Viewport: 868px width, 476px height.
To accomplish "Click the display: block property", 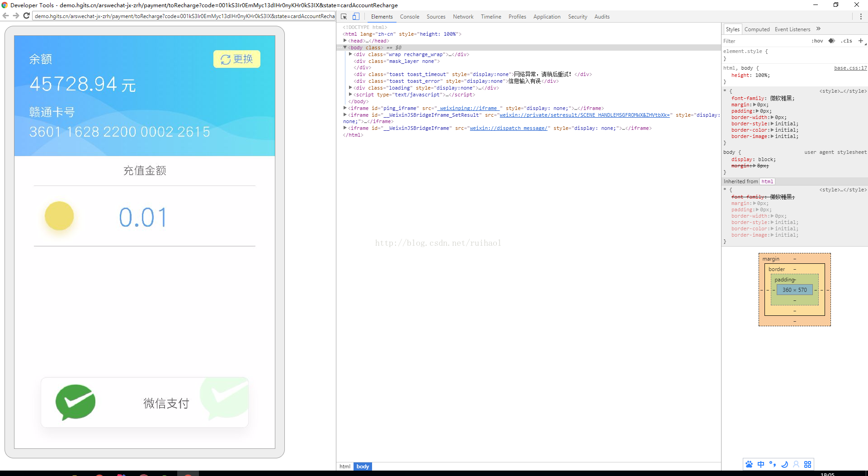I will tap(753, 159).
